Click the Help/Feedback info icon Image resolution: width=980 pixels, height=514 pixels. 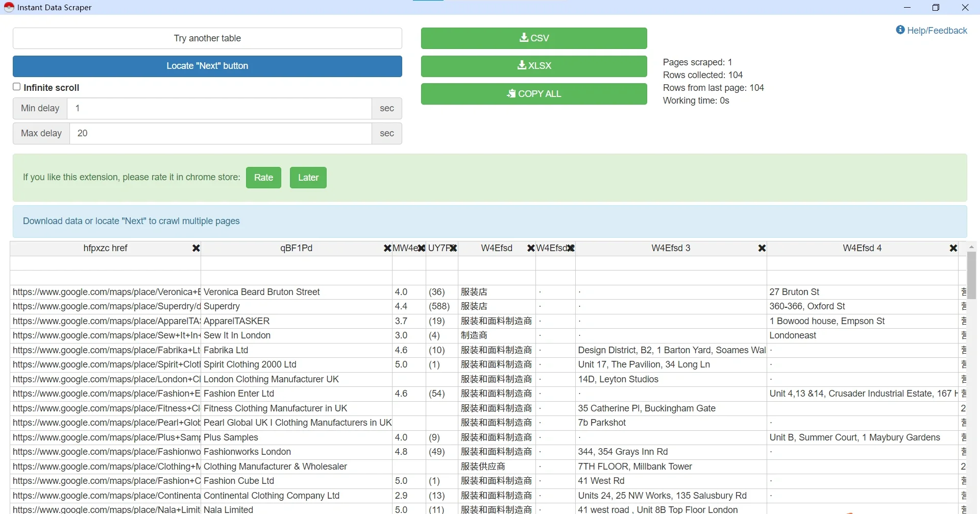point(900,30)
